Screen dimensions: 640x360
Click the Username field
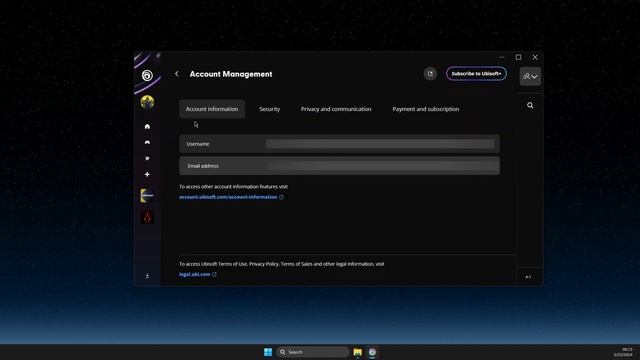coord(339,144)
